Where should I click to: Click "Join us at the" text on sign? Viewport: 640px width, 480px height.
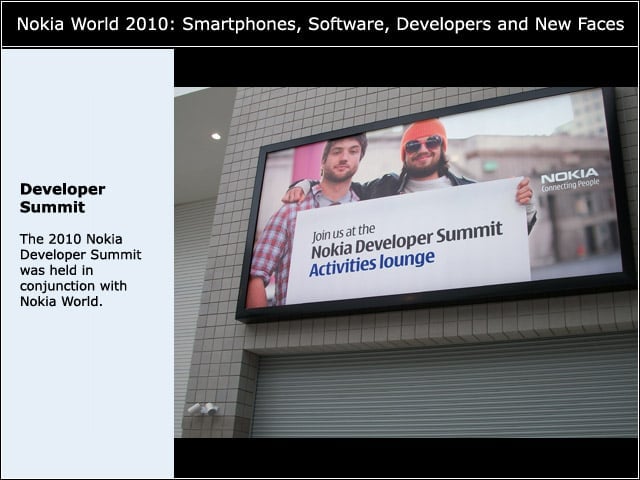pyautogui.click(x=343, y=233)
